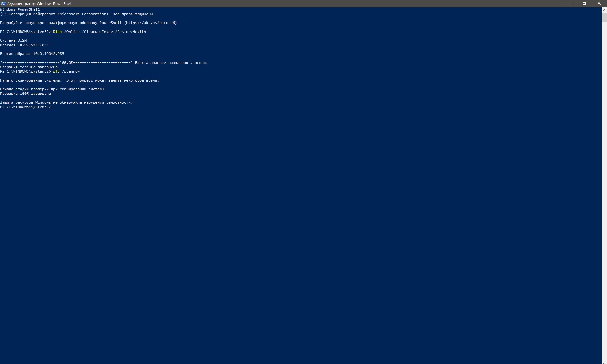The width and height of the screenshot is (607, 364).
Task: Click the PowerShell icon in title bar
Action: pos(3,3)
